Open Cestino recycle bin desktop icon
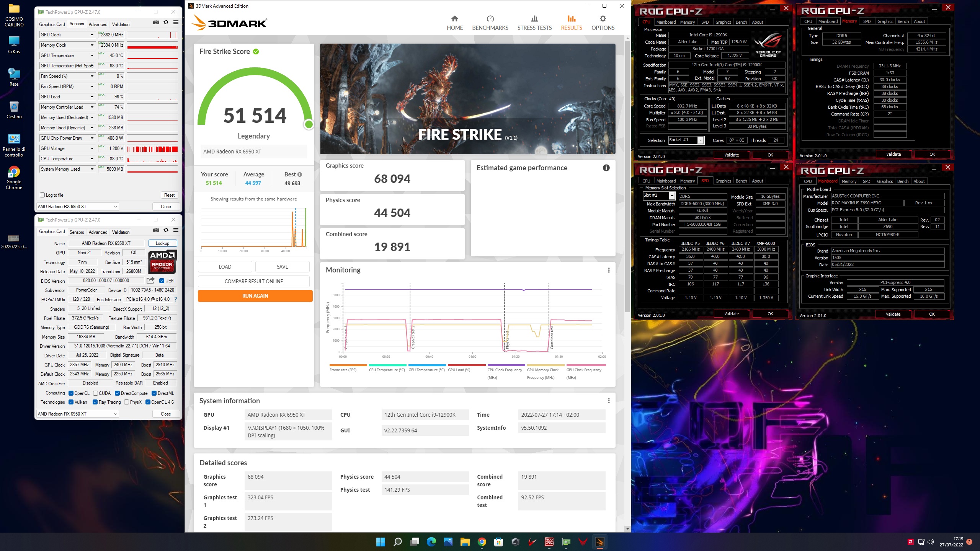The image size is (980, 551). click(x=14, y=110)
